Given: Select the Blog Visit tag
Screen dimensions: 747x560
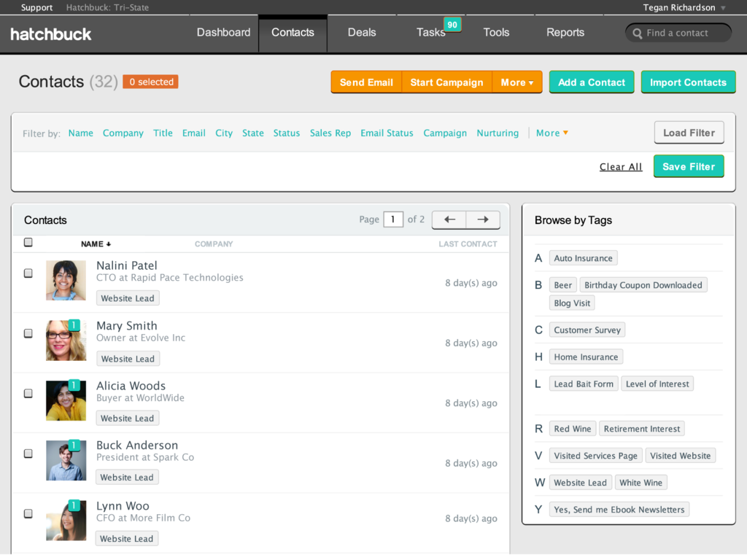Looking at the screenshot, I should click(x=572, y=303).
